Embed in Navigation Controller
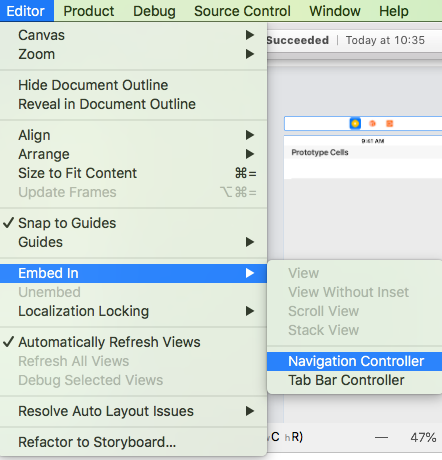Image resolution: width=442 pixels, height=460 pixels. [x=355, y=361]
